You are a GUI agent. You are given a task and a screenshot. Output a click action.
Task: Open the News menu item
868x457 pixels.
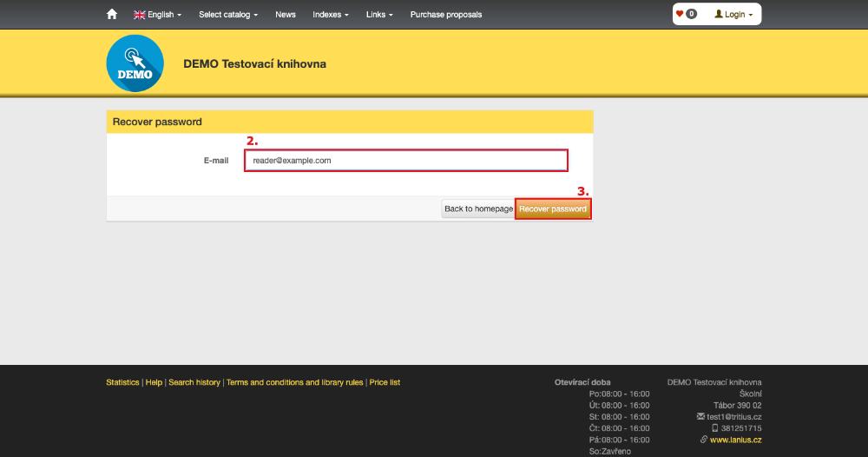[285, 15]
